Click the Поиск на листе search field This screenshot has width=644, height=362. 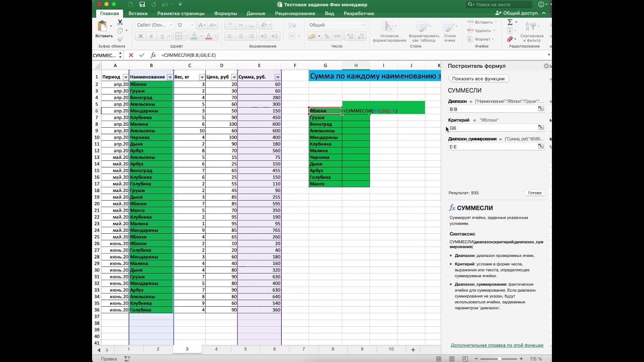click(x=504, y=5)
